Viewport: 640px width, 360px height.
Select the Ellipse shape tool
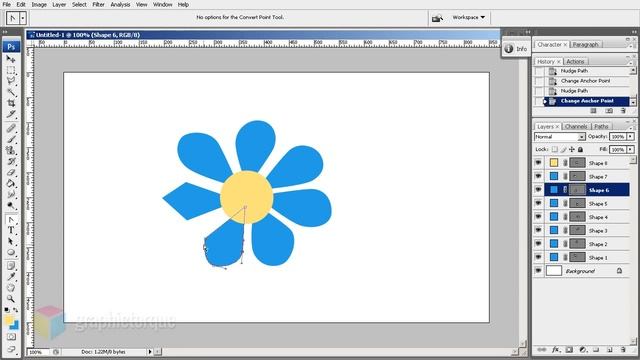(11, 253)
